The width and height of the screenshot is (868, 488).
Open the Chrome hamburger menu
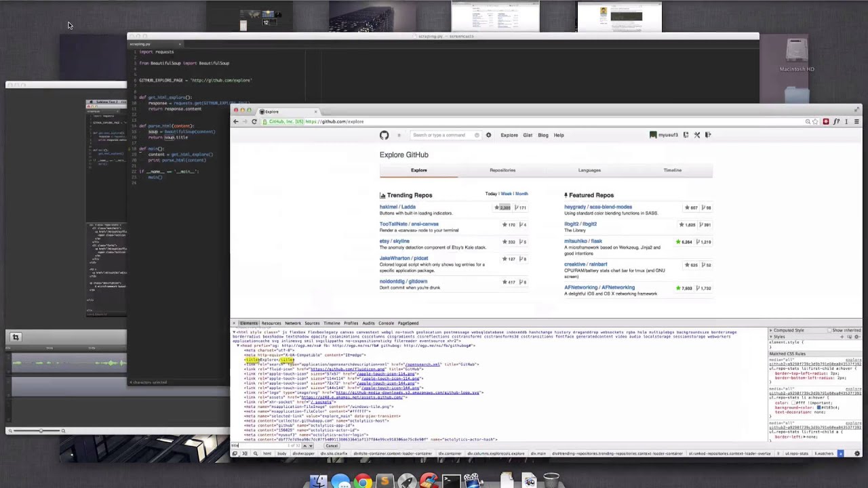click(856, 121)
